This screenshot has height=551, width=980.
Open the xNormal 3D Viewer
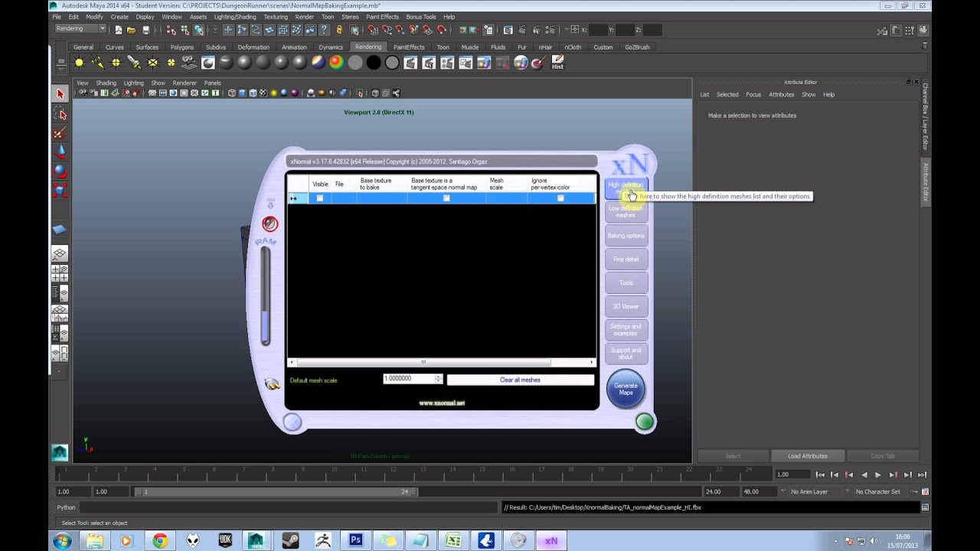[x=626, y=306]
